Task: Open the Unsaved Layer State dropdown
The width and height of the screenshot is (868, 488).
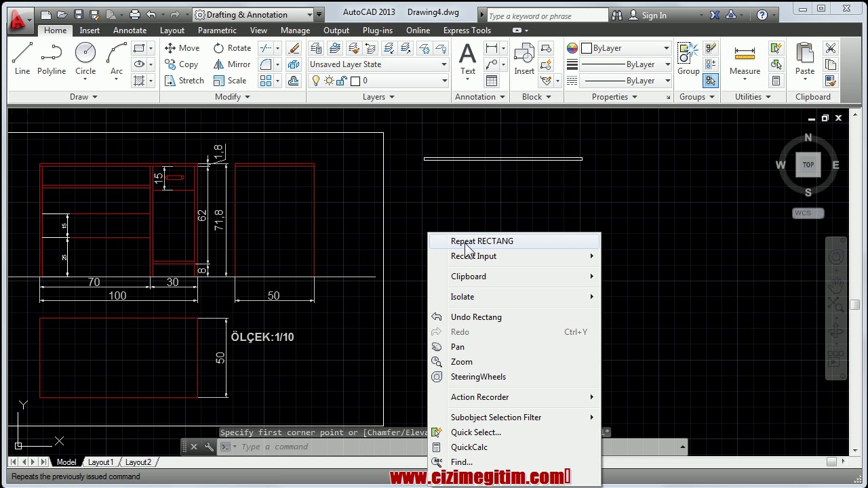Action: tap(378, 64)
